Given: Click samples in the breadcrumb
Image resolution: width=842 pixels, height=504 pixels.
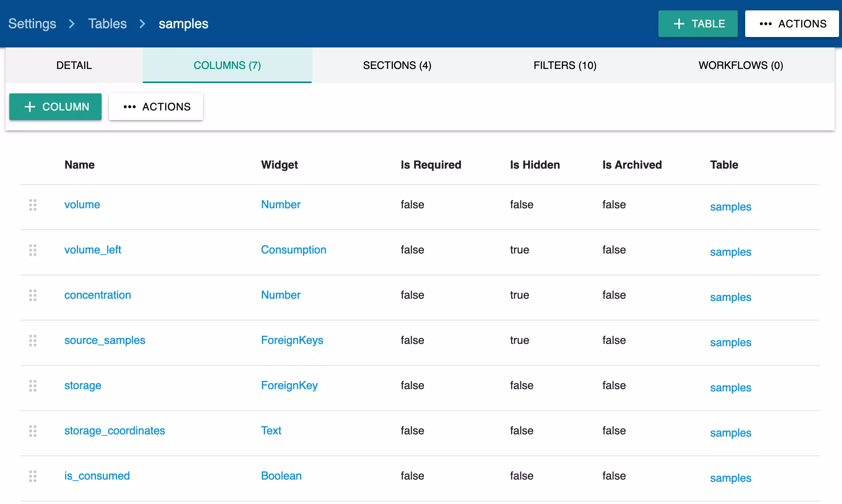Looking at the screenshot, I should pyautogui.click(x=183, y=24).
